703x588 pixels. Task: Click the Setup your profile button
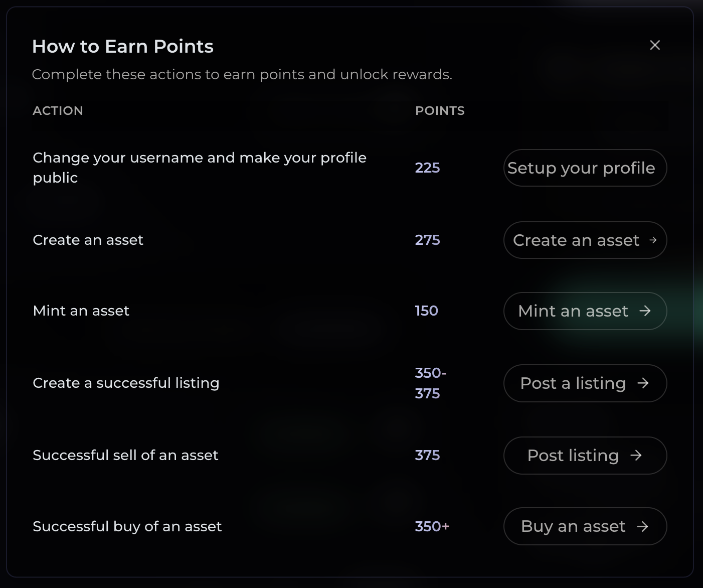click(585, 168)
